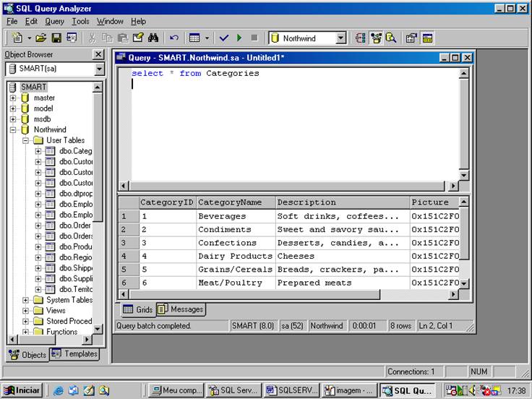
Task: Click results grid vertical scroll down arrow
Action: (464, 283)
